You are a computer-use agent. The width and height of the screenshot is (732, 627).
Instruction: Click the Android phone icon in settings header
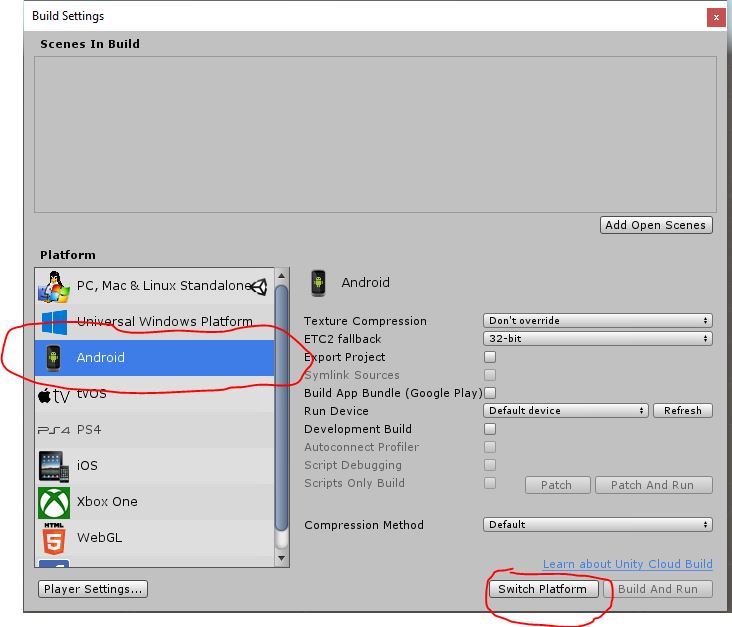click(318, 282)
